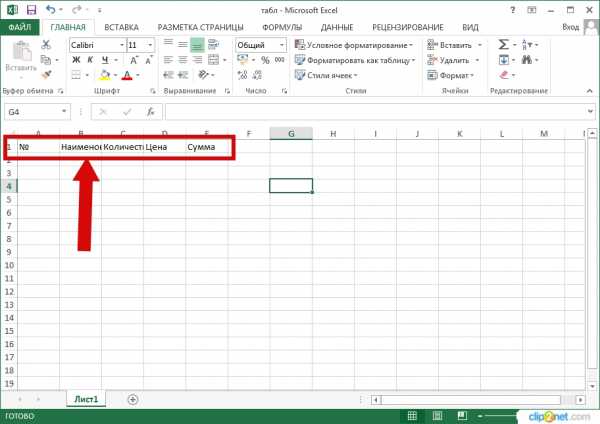Image resolution: width=600 pixels, height=424 pixels.
Task: Switch to the ДАННЫЕ tab
Action: (x=337, y=27)
